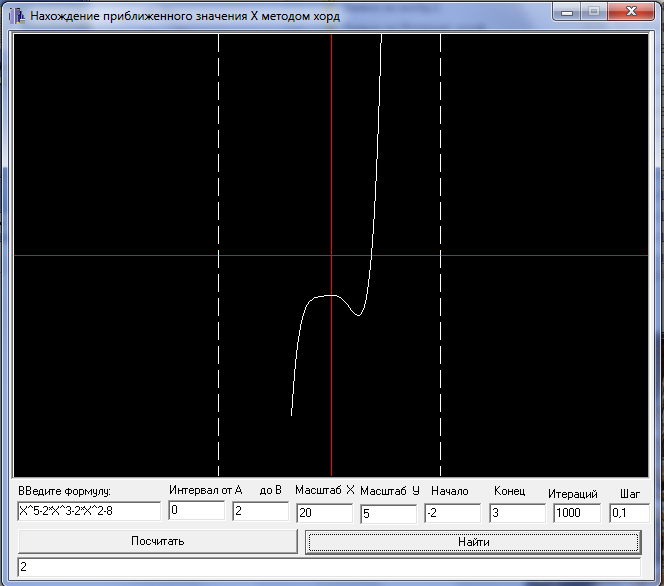This screenshot has width=664, height=586.
Task: Click the Найти button
Action: click(473, 542)
